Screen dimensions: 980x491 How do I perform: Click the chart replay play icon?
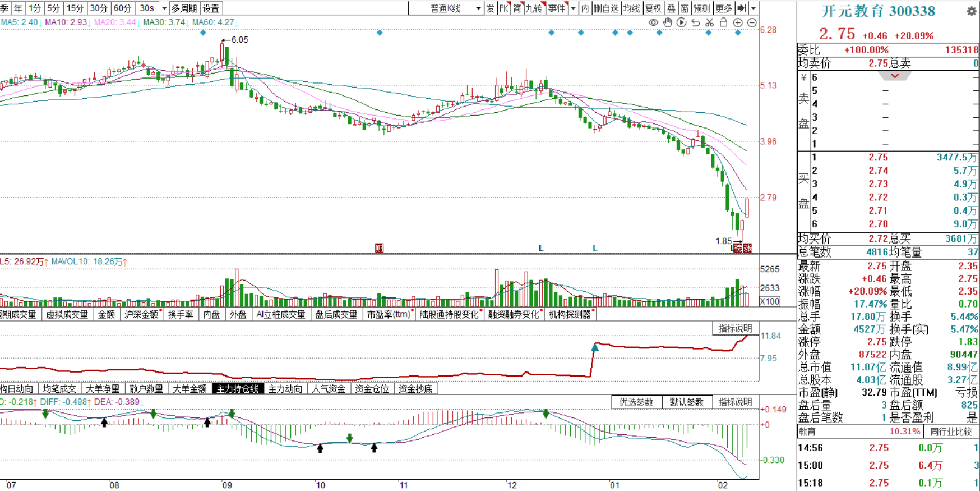[x=681, y=22]
